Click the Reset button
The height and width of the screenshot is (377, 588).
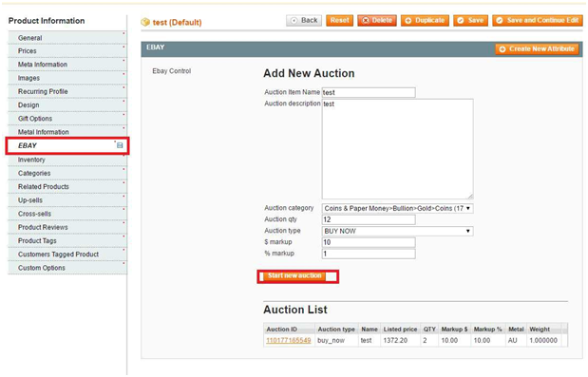click(x=339, y=20)
